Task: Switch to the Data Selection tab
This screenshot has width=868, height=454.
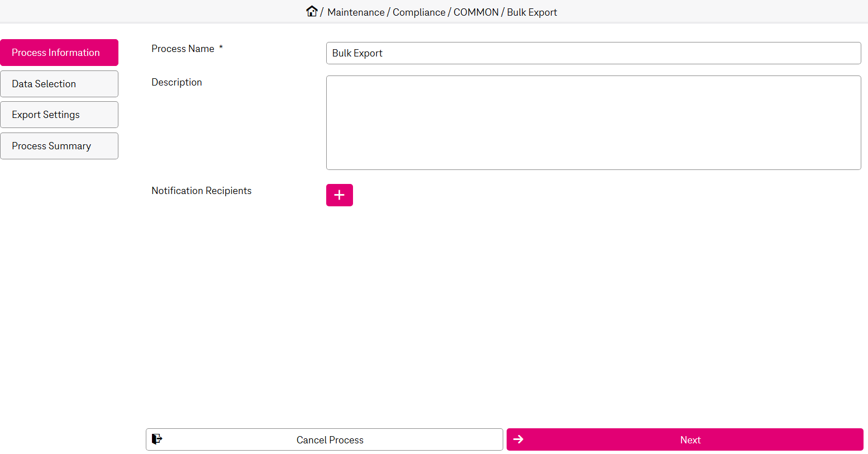Action: [x=59, y=84]
